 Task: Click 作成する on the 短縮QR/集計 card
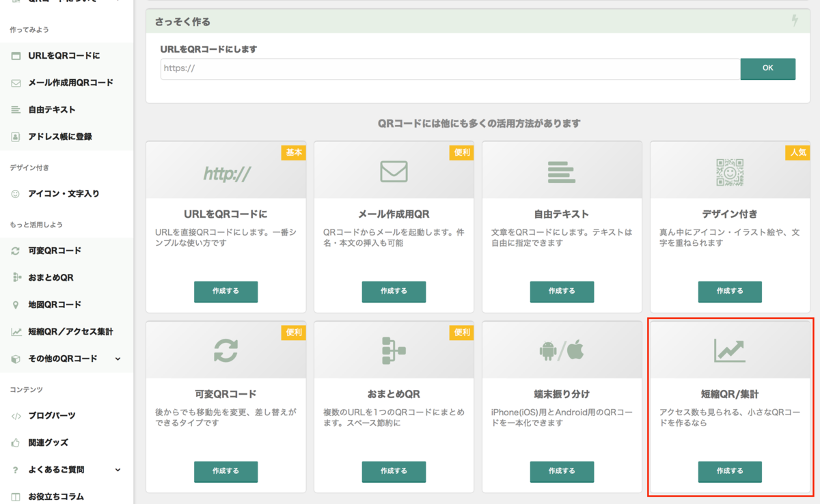pyautogui.click(x=730, y=471)
